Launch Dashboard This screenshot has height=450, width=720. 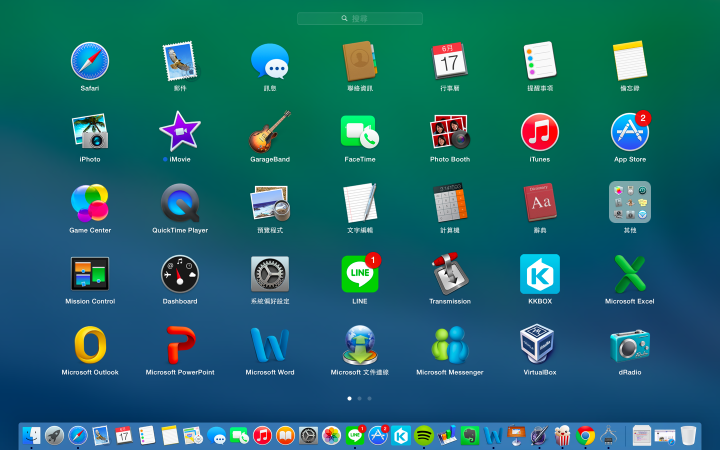(180, 274)
